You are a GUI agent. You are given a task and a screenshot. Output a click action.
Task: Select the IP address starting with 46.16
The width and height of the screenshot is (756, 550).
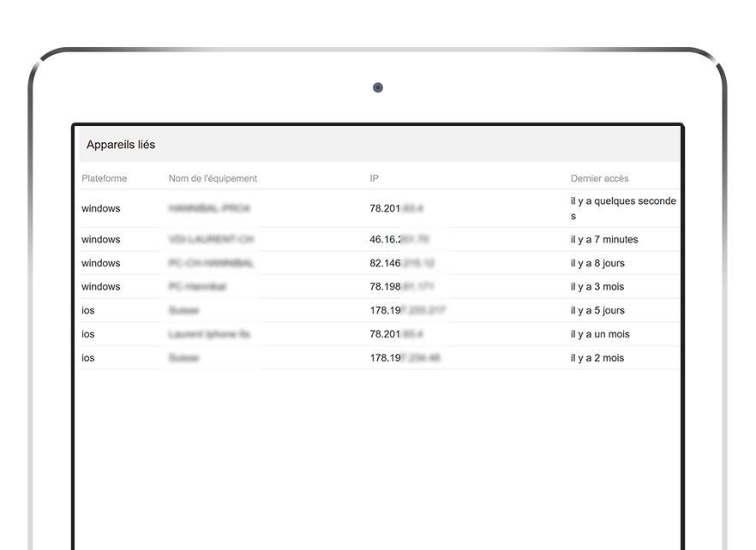tap(399, 240)
